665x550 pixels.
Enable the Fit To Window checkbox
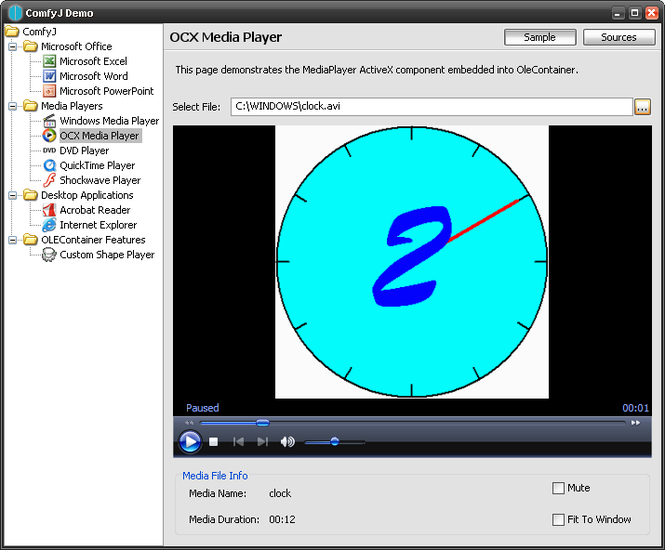(558, 519)
